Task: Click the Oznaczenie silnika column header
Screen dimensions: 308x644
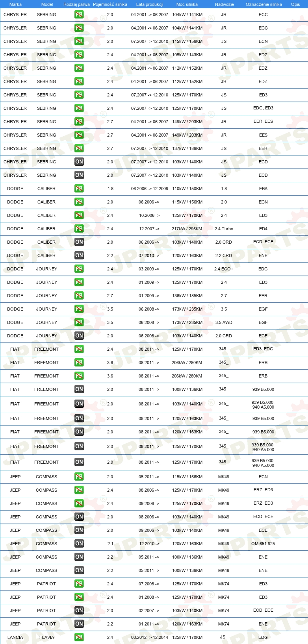Action: pos(263,4)
